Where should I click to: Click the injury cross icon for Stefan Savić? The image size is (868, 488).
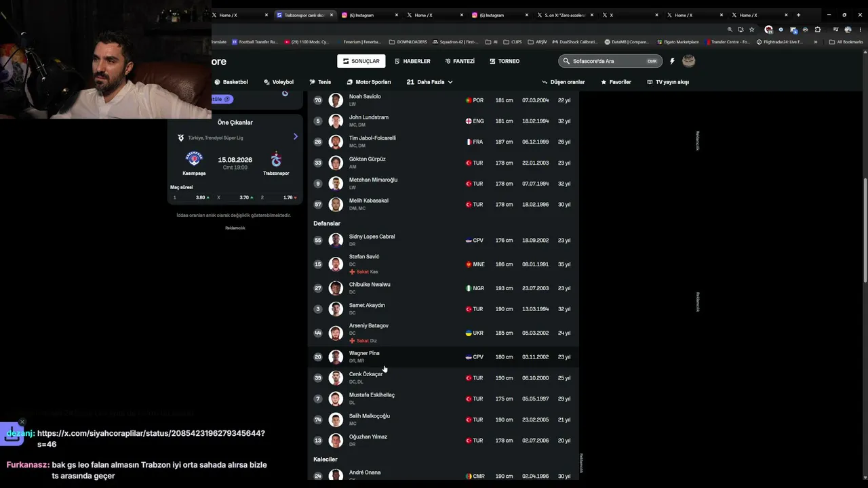tap(352, 272)
